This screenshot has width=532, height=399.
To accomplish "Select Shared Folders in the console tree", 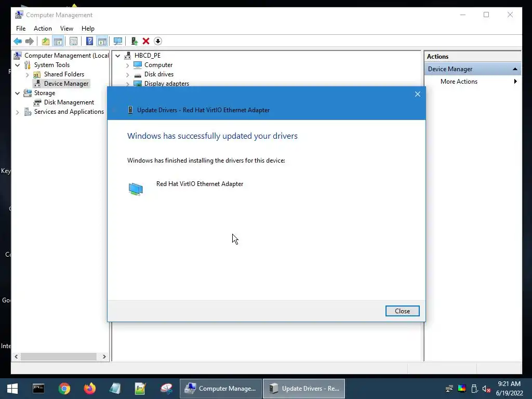I will (x=64, y=74).
